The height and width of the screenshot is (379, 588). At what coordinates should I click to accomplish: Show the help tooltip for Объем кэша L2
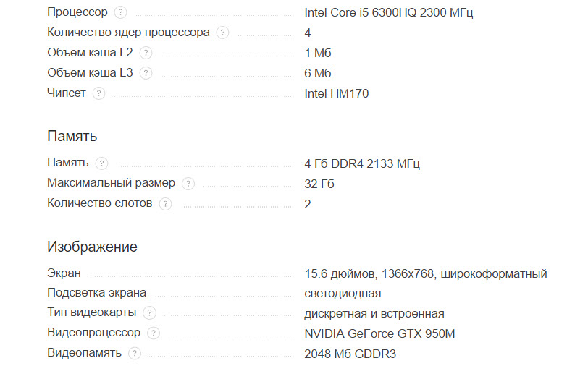(146, 53)
